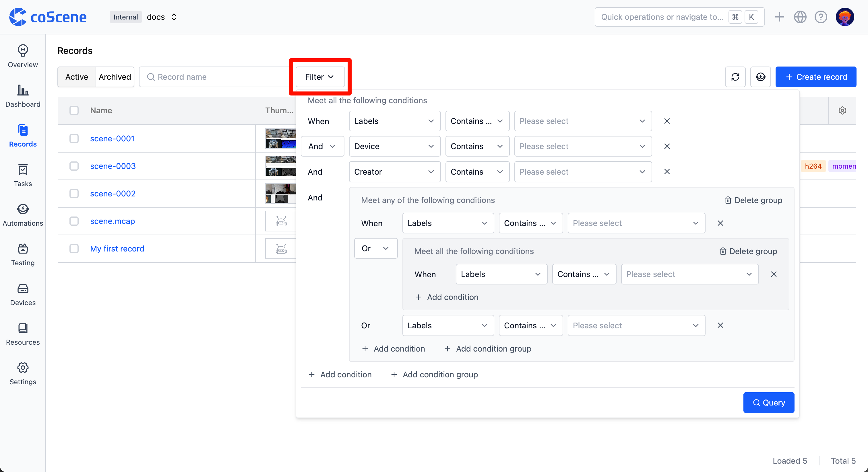Open the table column settings gear
868x472 pixels.
tap(842, 110)
